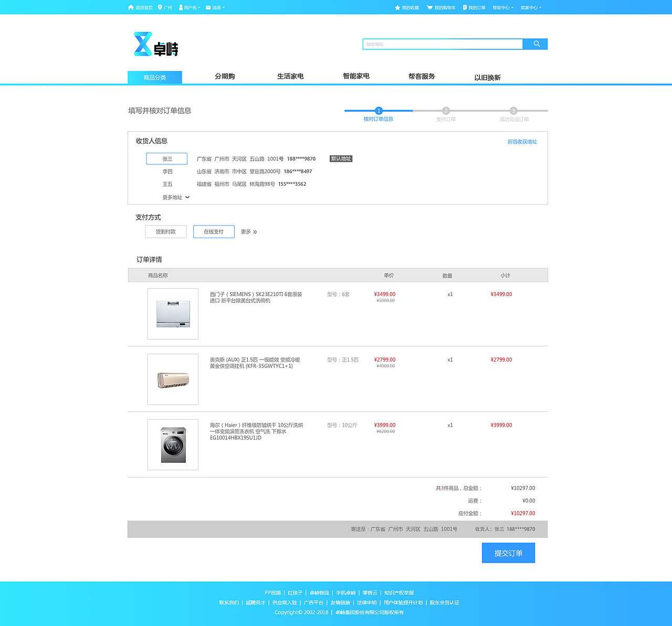
Task: Click the star favorites icon beside 我的收藏
Action: coord(397,7)
